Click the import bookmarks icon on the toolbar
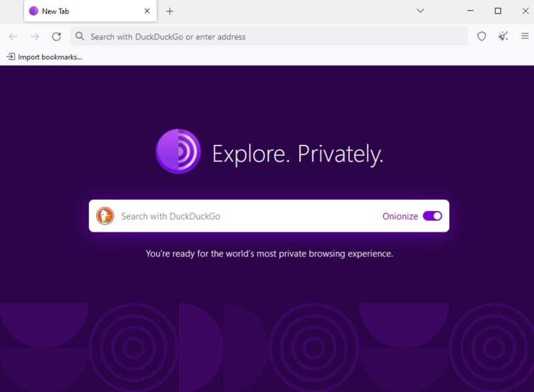The width and height of the screenshot is (534, 392). [11, 57]
